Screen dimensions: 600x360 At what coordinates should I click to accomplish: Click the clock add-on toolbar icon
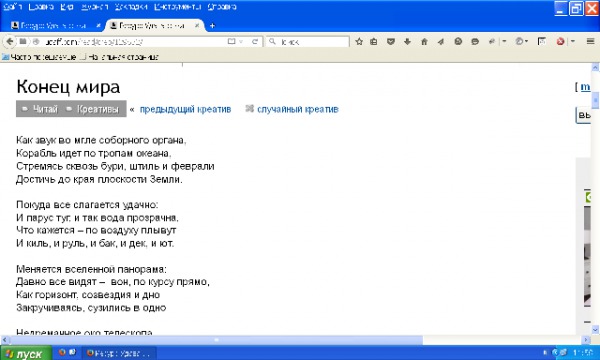click(x=519, y=41)
